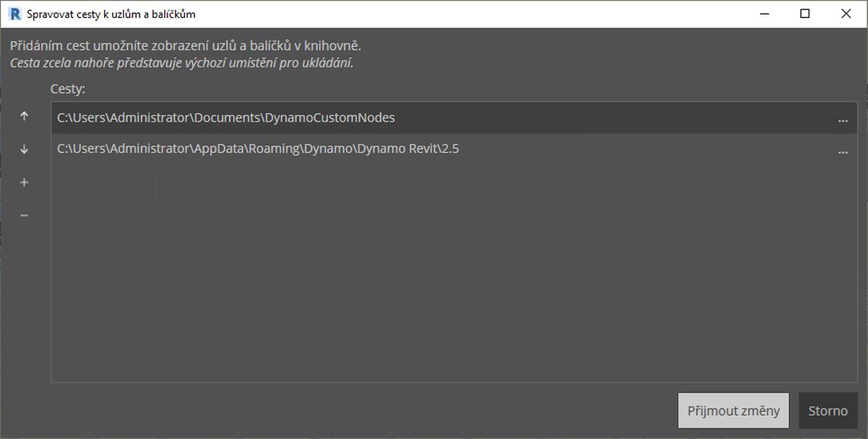Click the italic Cesta zcela nahoře note
The image size is (868, 439).
pyautogui.click(x=182, y=63)
